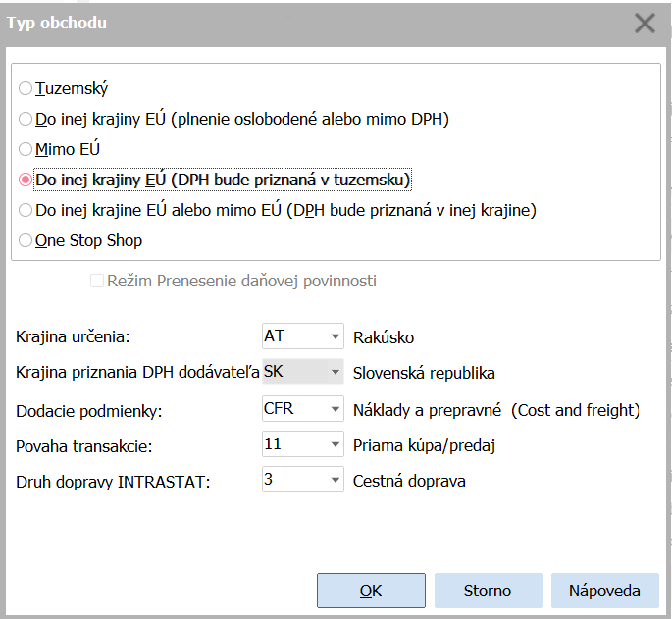Choose the One Stop Shop radio button
The width and height of the screenshot is (672, 619).
tap(26, 240)
